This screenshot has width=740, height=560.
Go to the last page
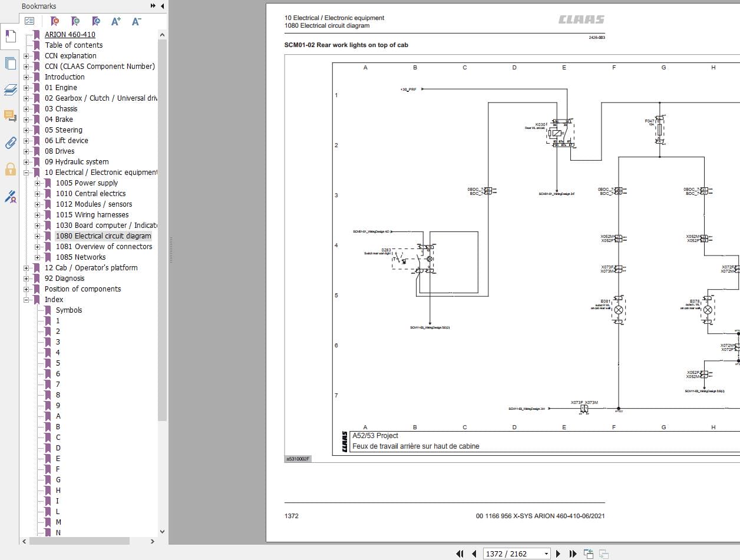click(573, 554)
